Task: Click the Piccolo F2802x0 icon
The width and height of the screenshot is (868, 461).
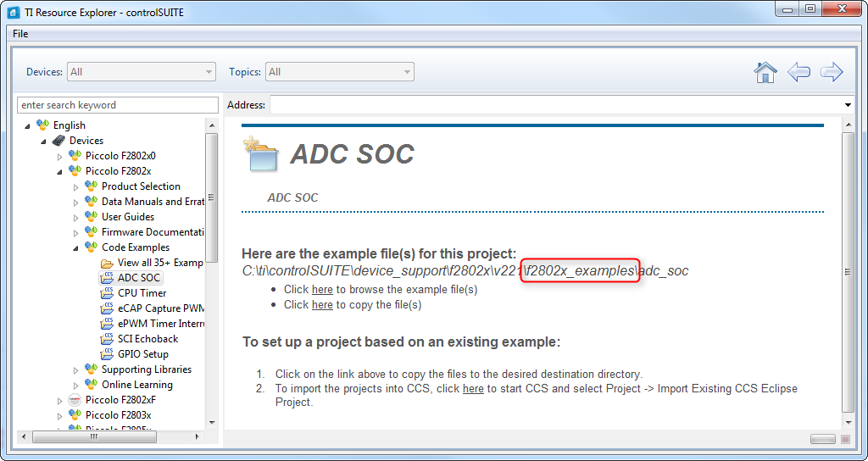Action: 75,156
